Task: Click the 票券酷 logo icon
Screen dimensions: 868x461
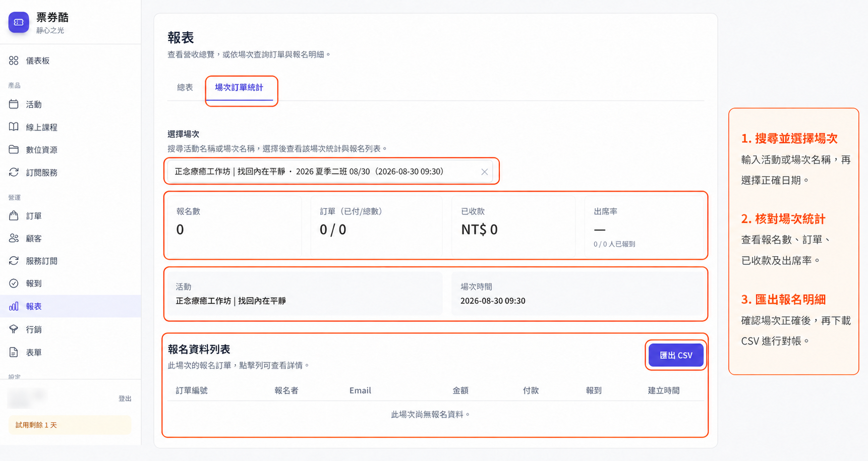Action: (x=19, y=22)
